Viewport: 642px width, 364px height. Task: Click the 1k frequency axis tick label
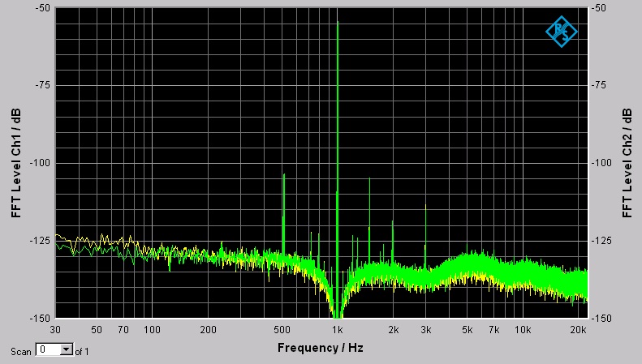click(337, 330)
